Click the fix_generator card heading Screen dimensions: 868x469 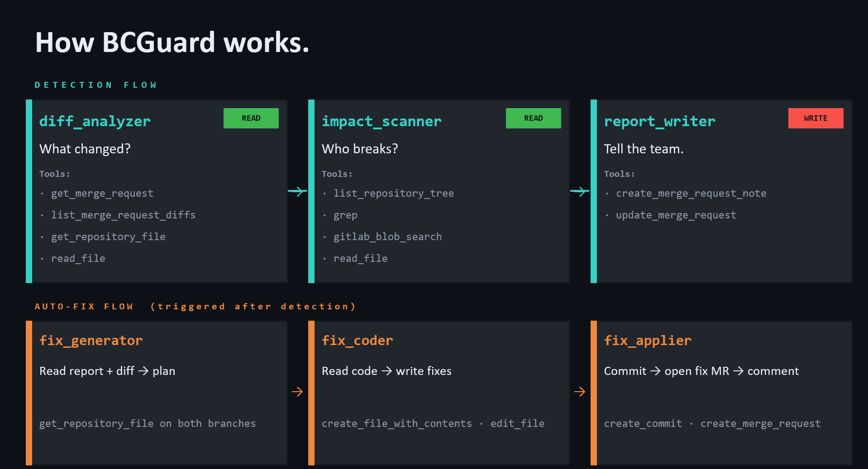click(x=91, y=341)
